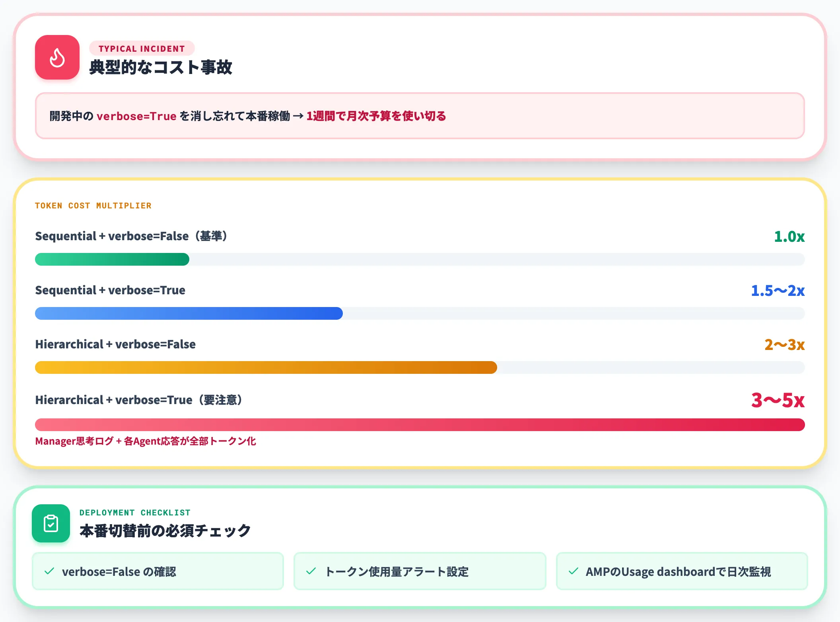The width and height of the screenshot is (840, 622).
Task: Click the red Hierarchical verbose=True progress bar
Action: pyautogui.click(x=420, y=425)
